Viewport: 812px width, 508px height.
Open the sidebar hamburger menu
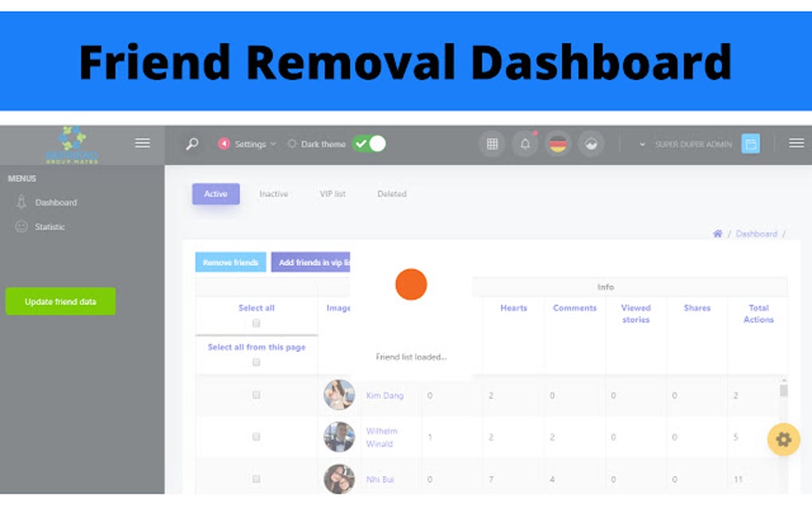(142, 143)
